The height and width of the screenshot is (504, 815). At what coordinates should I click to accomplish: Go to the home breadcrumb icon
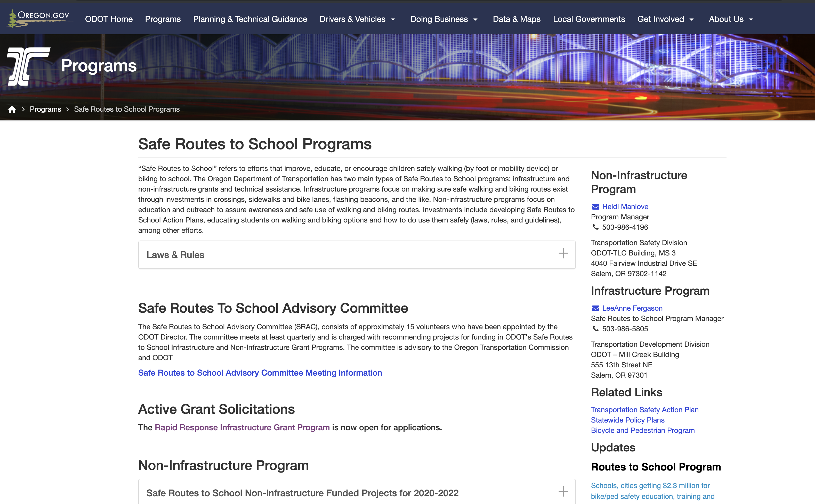(12, 109)
